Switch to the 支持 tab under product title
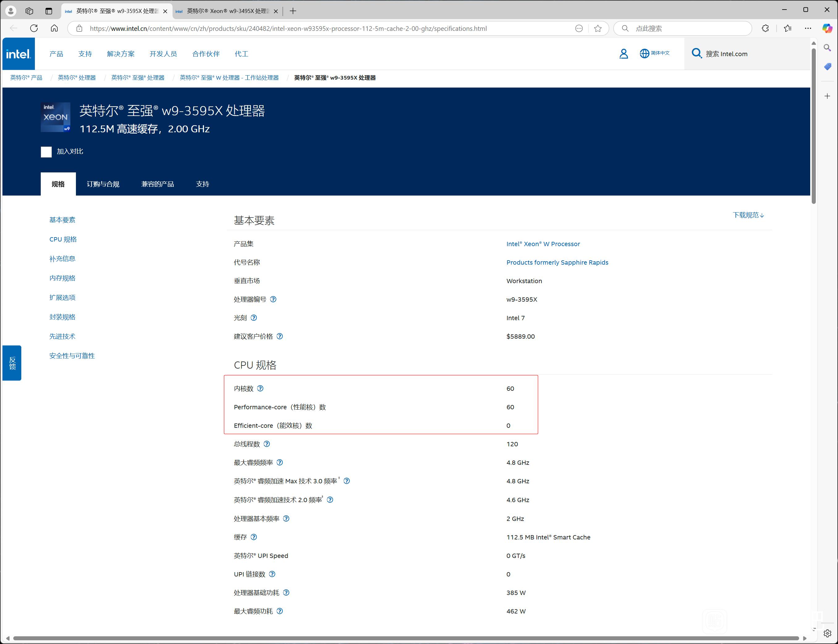Image resolution: width=838 pixels, height=644 pixels. (202, 184)
